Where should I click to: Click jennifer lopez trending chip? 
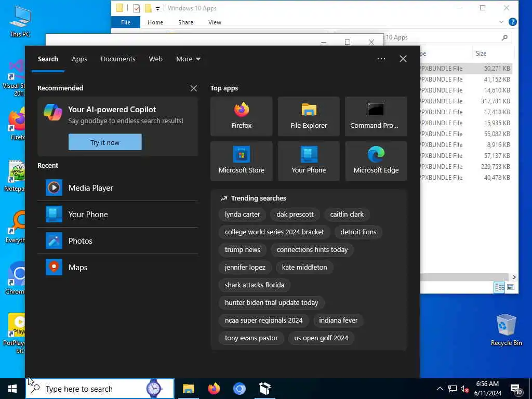pos(245,268)
